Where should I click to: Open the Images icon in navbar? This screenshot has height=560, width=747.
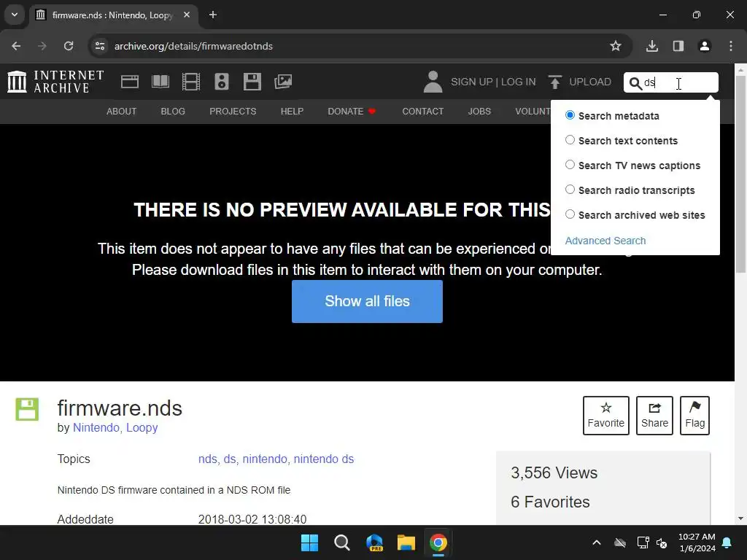pos(283,82)
